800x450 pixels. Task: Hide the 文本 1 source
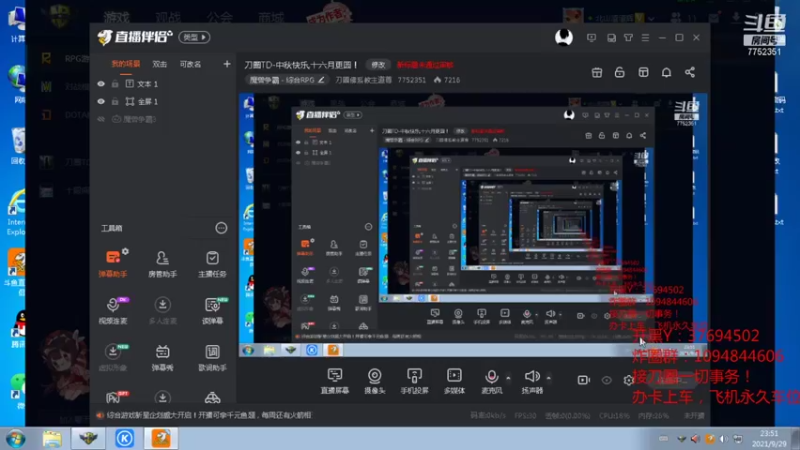(x=101, y=84)
